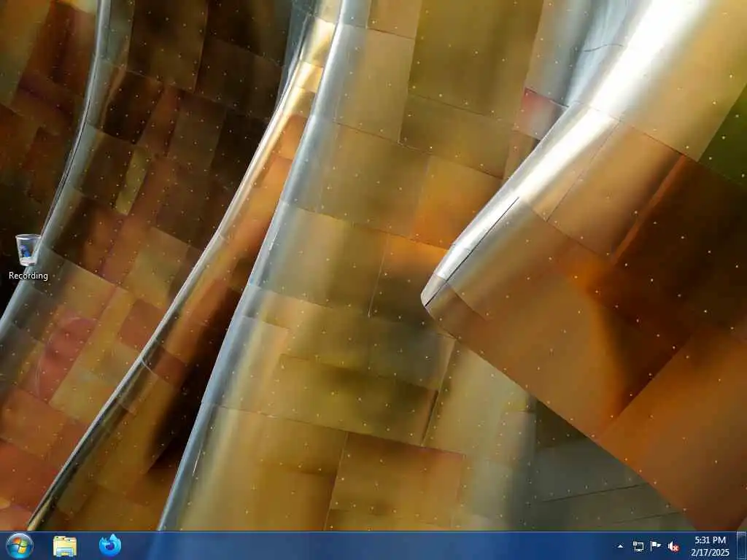This screenshot has width=747, height=560.
Task: Open the Windows Start menu orb
Action: pyautogui.click(x=20, y=545)
